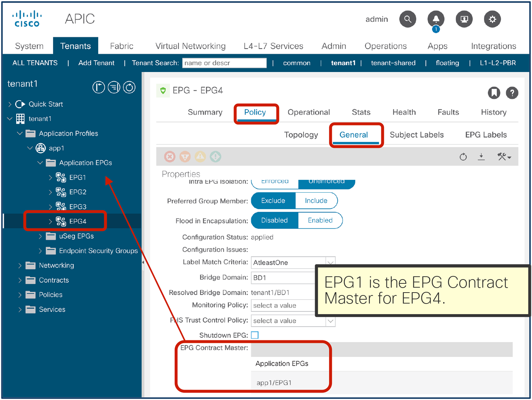Open the Topology sub-tab

point(301,135)
